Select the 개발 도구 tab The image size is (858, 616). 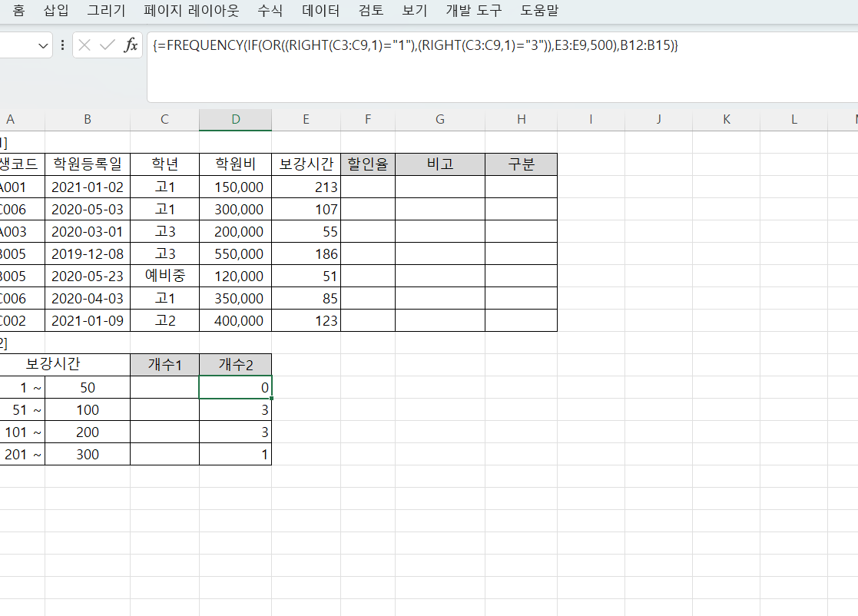[473, 11]
